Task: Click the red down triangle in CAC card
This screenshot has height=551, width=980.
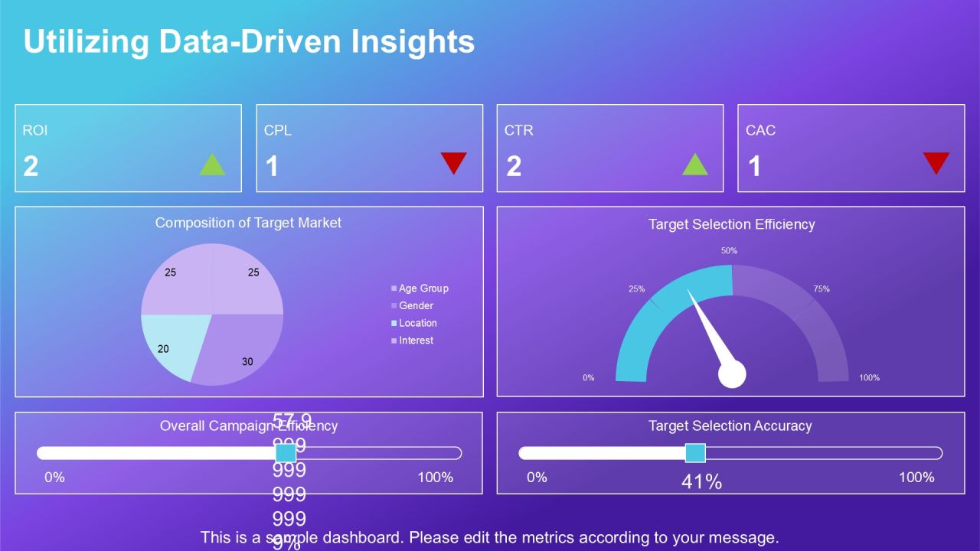Action: point(936,163)
